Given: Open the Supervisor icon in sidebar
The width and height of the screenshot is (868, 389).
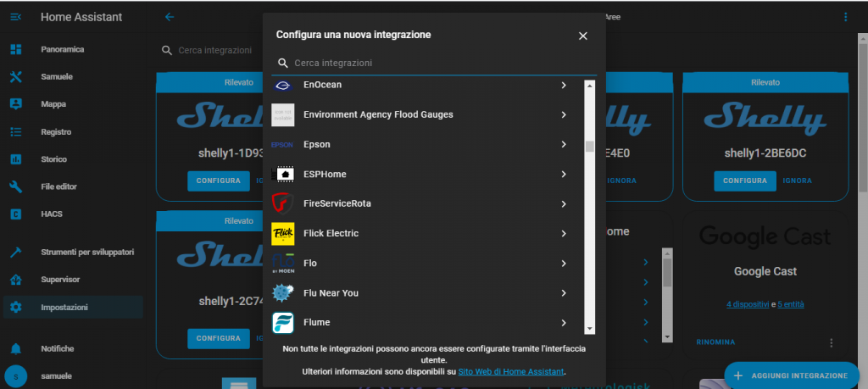Looking at the screenshot, I should pyautogui.click(x=15, y=280).
